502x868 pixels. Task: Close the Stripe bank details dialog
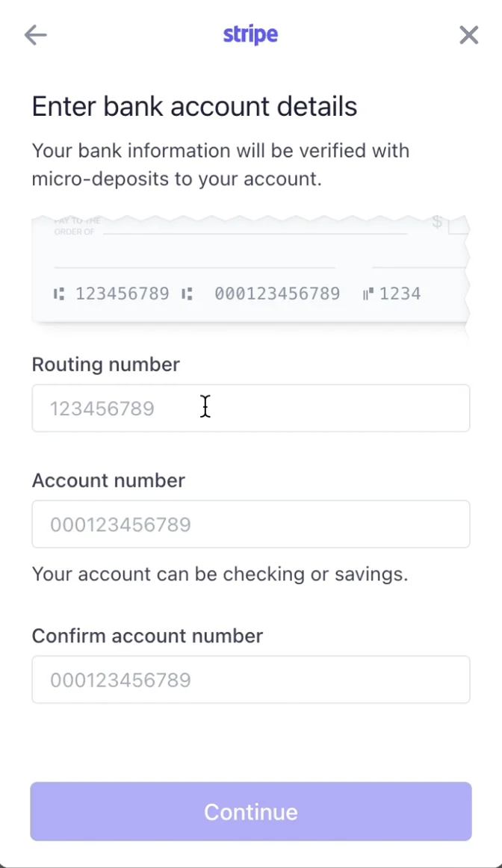[x=468, y=34]
